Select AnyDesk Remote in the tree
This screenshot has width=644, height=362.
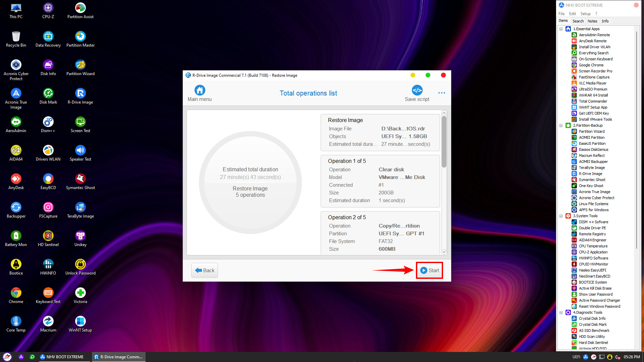tap(593, 41)
